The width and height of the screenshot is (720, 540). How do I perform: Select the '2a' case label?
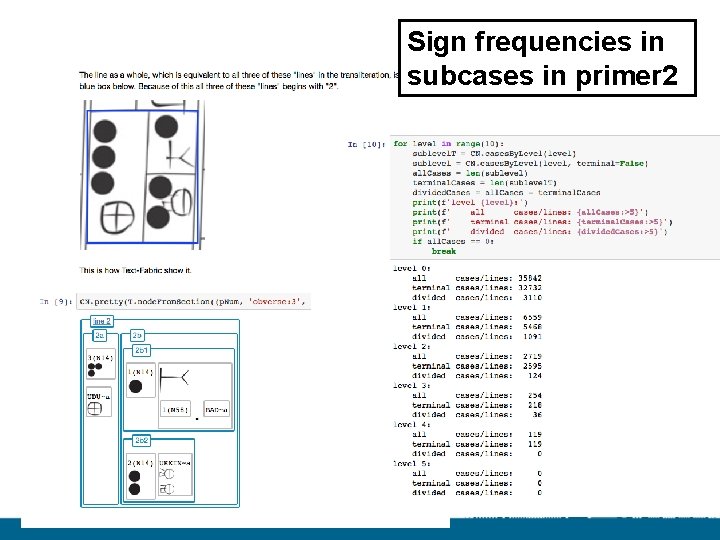tap(99, 335)
